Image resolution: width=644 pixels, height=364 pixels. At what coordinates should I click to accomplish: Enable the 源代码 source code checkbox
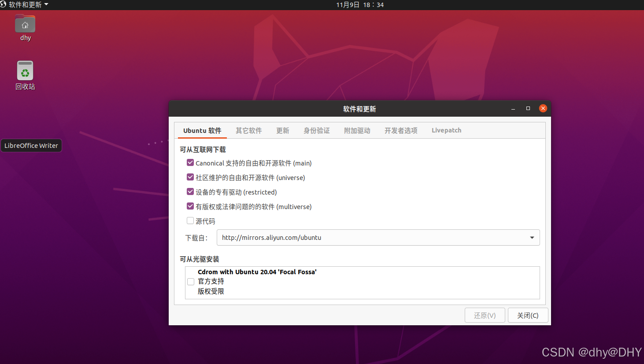[x=190, y=221]
